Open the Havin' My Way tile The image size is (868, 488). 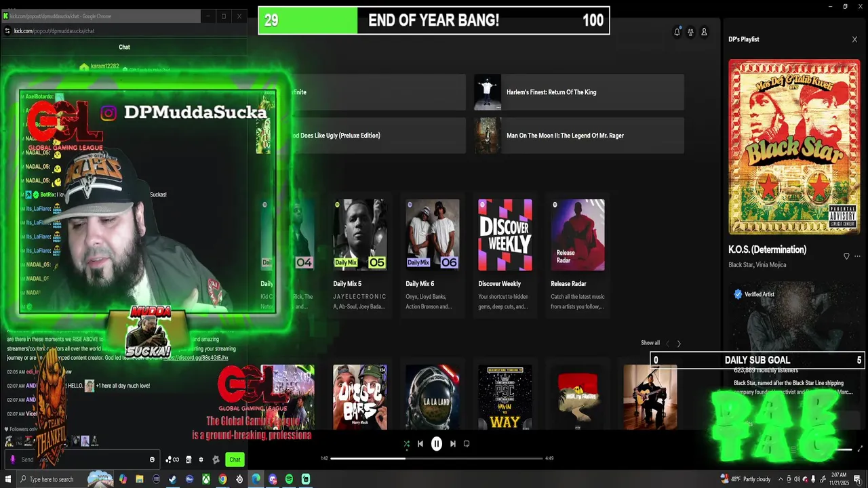tap(505, 397)
